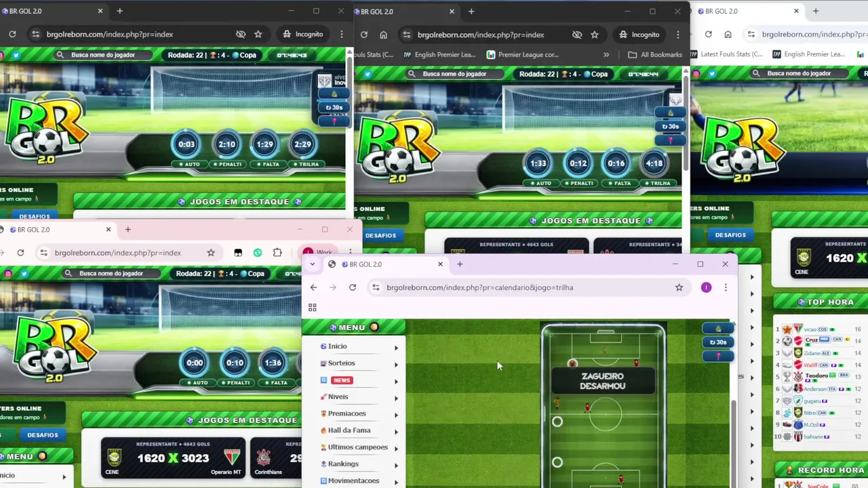Reload page in top-right window
Viewport: 868px width, 488px height.
[x=709, y=34]
